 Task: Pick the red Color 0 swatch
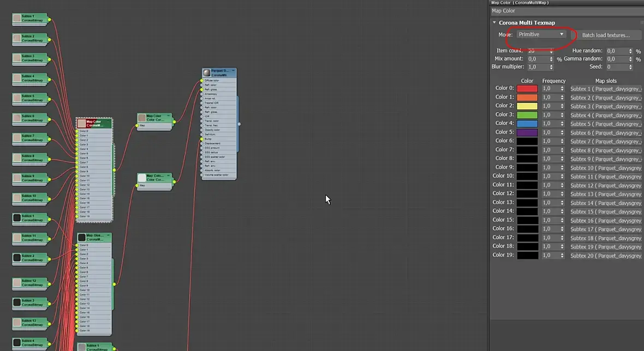527,89
